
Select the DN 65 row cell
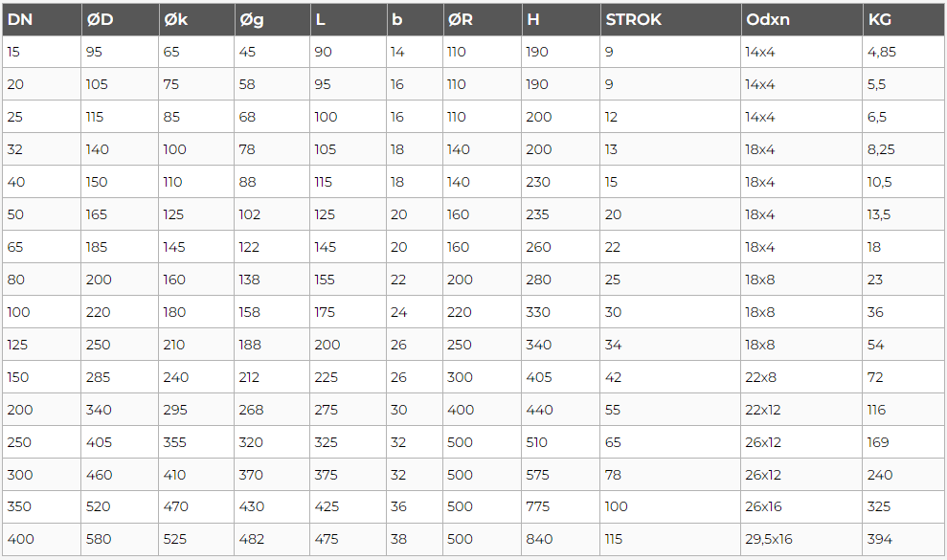(42, 247)
